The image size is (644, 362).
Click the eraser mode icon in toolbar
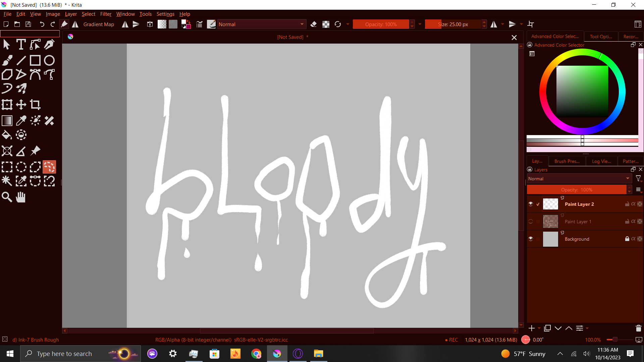coord(314,24)
